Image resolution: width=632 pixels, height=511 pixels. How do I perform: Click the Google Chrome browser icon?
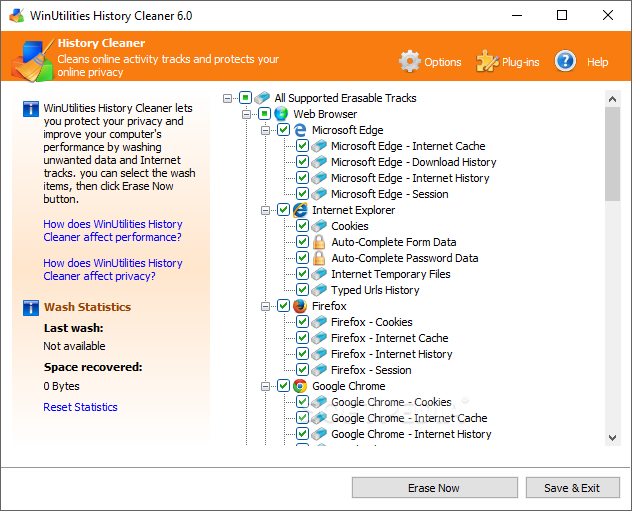[x=300, y=386]
